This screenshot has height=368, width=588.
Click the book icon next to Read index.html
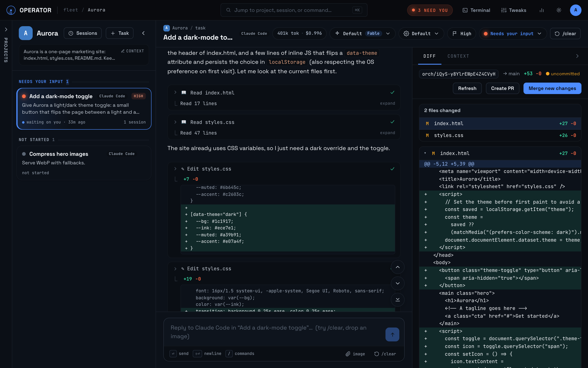pyautogui.click(x=184, y=92)
